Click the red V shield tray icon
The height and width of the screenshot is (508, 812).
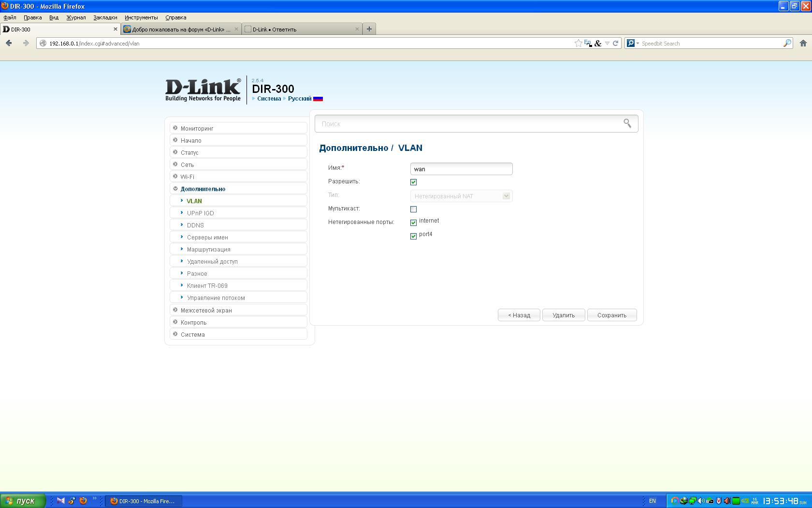pos(719,501)
